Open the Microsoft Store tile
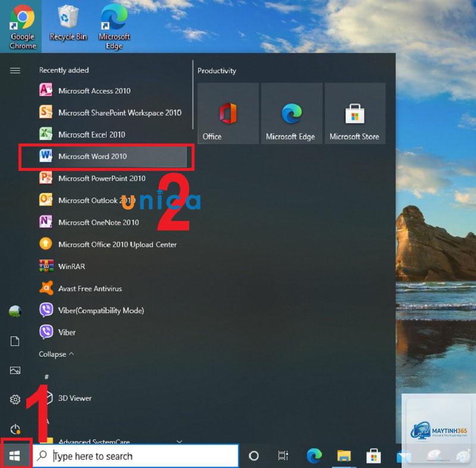This screenshot has width=476, height=468. [355, 113]
